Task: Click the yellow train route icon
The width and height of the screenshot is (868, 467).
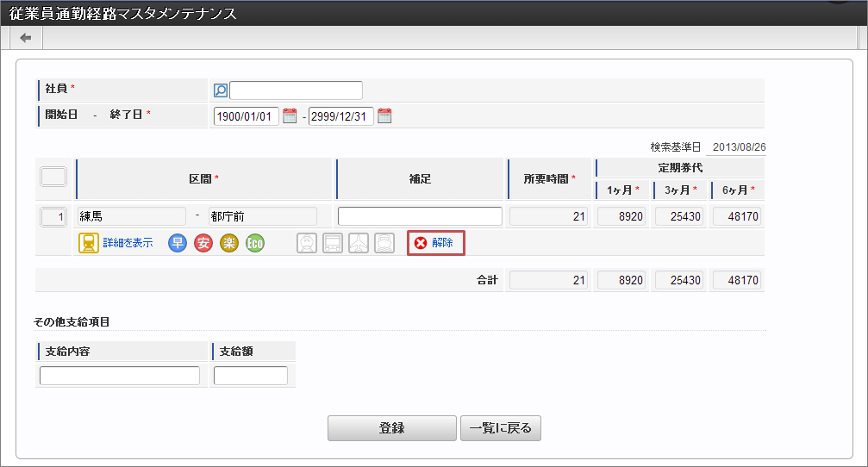Action: pos(89,243)
